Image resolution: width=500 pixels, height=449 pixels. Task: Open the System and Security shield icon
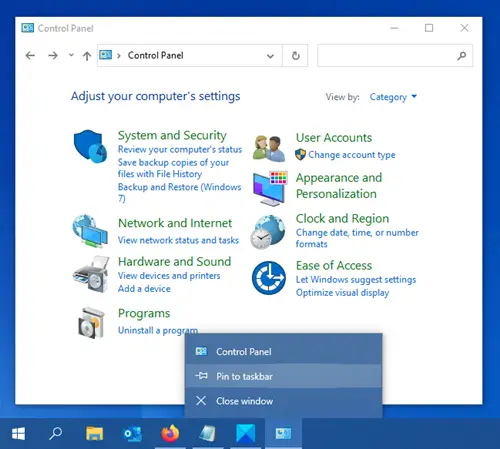pyautogui.click(x=90, y=146)
